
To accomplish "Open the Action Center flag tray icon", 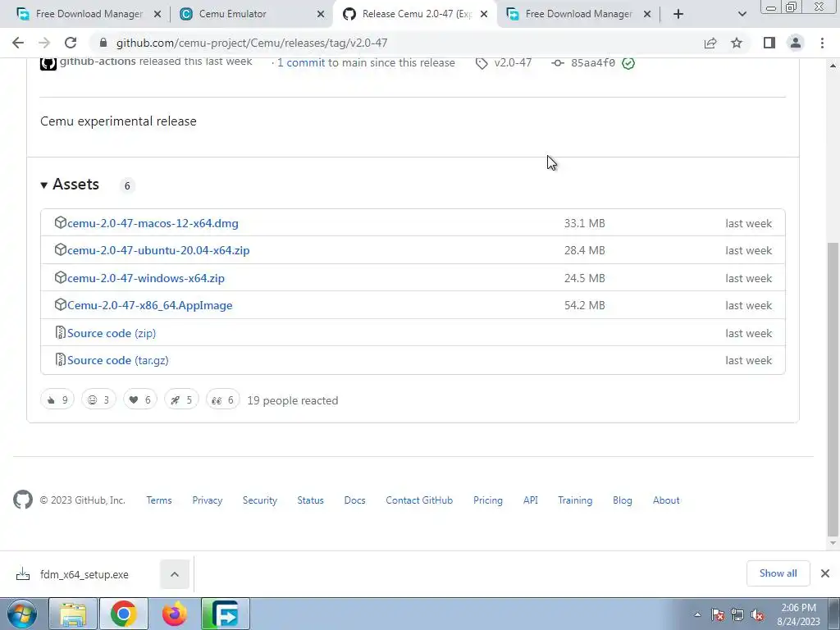I will click(718, 615).
